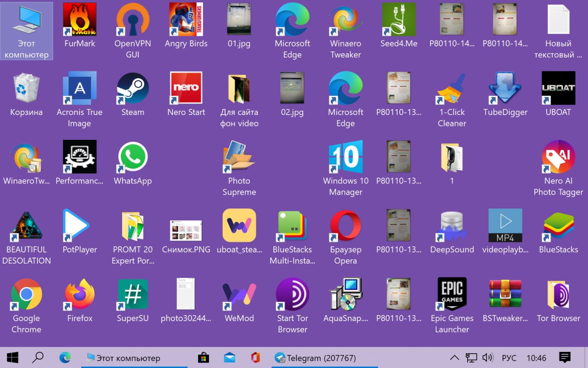Switch to Этот компьютер taskbar window
This screenshot has width=588, height=368.
[x=134, y=357]
